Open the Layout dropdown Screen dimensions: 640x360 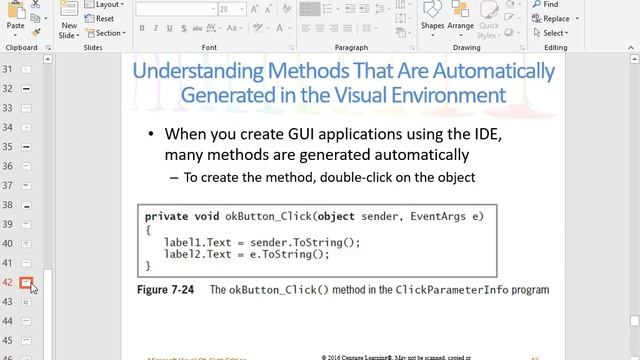coord(104,4)
